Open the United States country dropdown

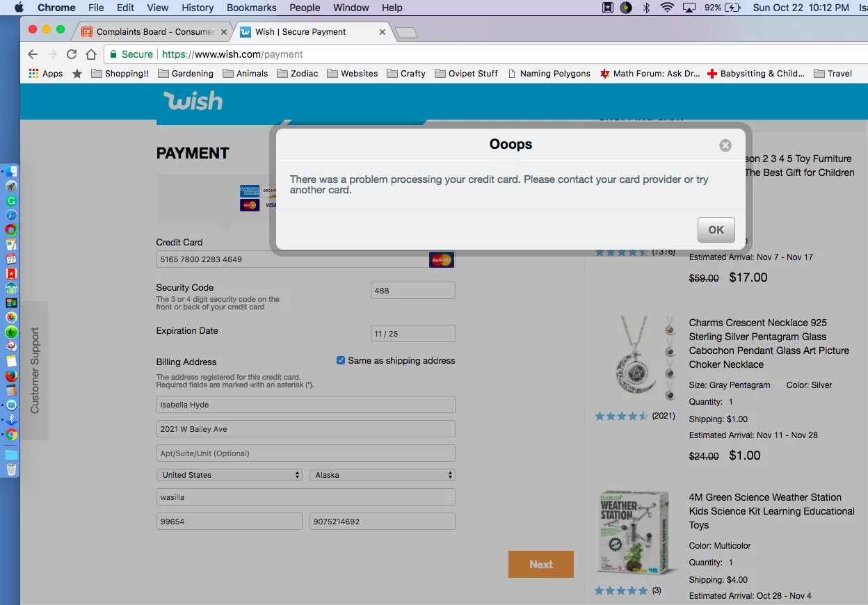click(230, 475)
